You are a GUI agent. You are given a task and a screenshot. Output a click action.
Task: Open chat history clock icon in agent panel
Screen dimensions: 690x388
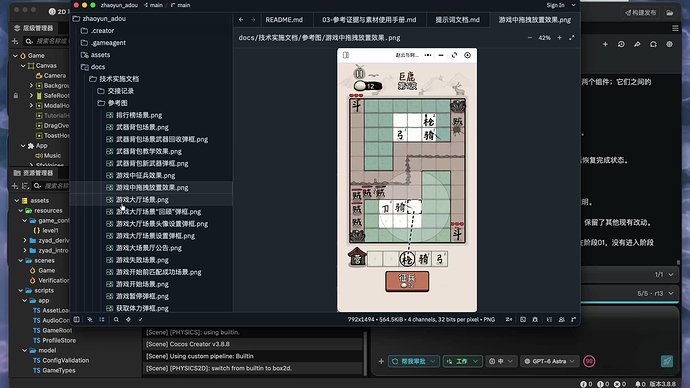(621, 44)
